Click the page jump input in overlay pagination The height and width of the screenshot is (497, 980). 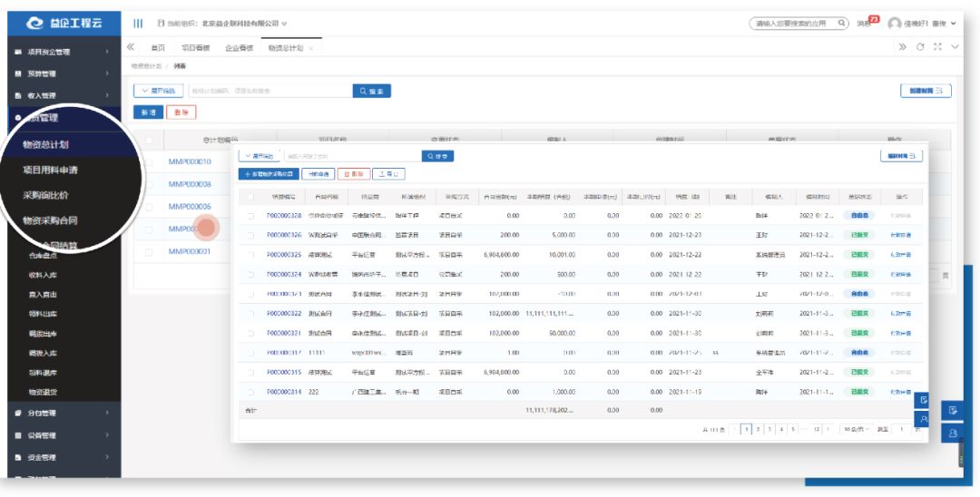point(901,430)
